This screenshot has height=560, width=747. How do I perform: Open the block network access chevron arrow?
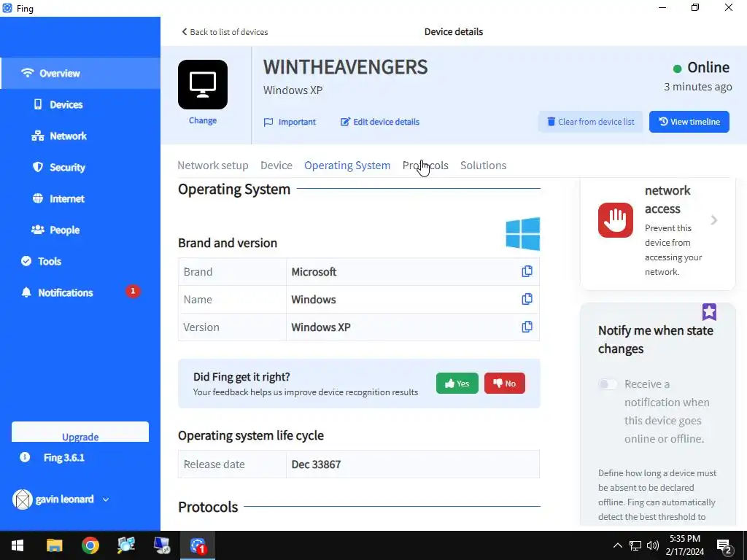[x=713, y=220]
